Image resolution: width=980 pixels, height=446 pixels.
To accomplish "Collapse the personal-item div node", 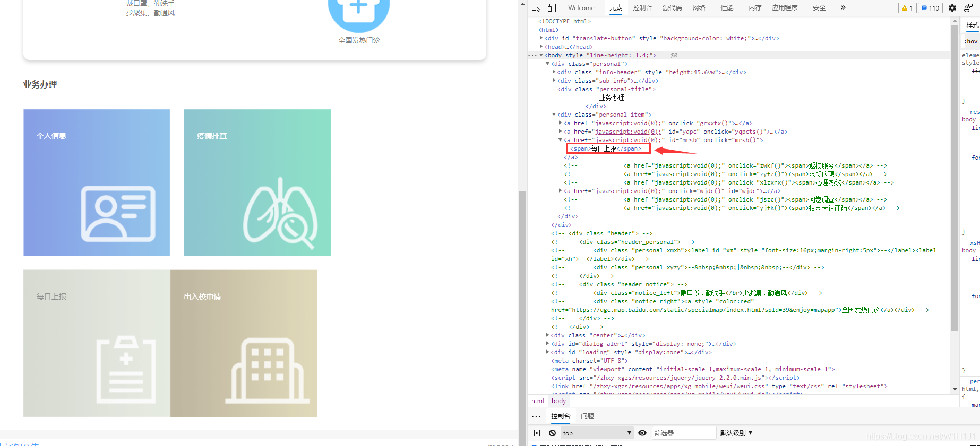I will 554,115.
